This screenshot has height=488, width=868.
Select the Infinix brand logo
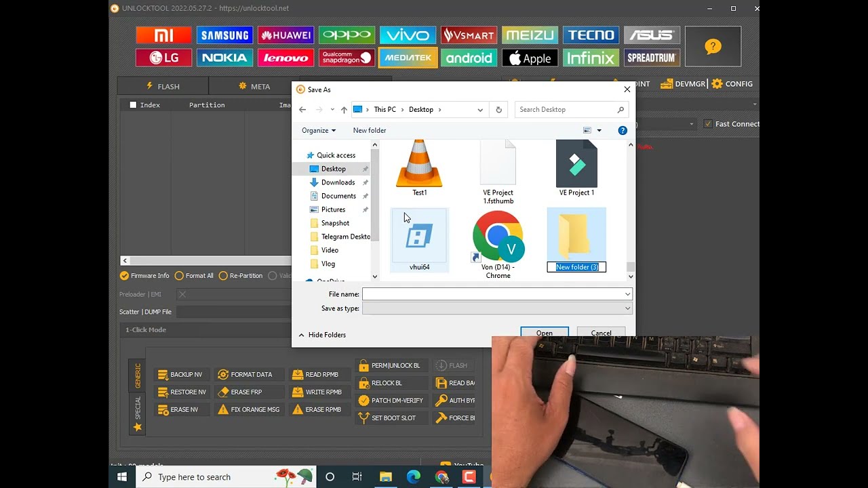(x=591, y=58)
